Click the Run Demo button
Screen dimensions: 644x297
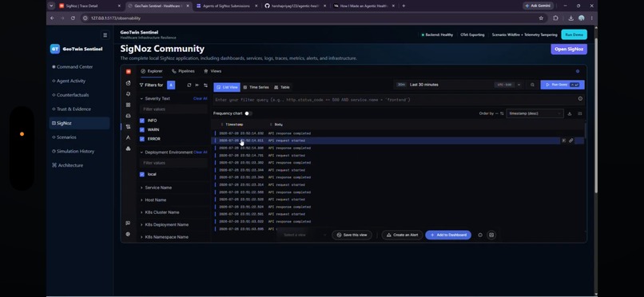click(x=574, y=35)
